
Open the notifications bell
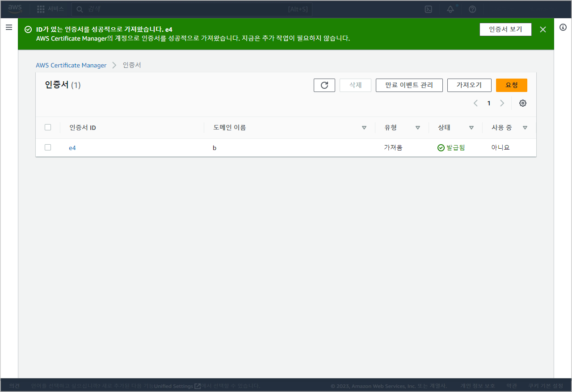(x=450, y=9)
